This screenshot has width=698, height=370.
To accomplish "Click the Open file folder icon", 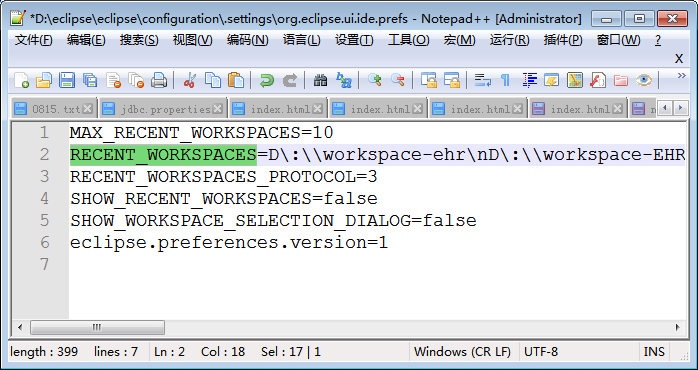I will click(x=44, y=81).
